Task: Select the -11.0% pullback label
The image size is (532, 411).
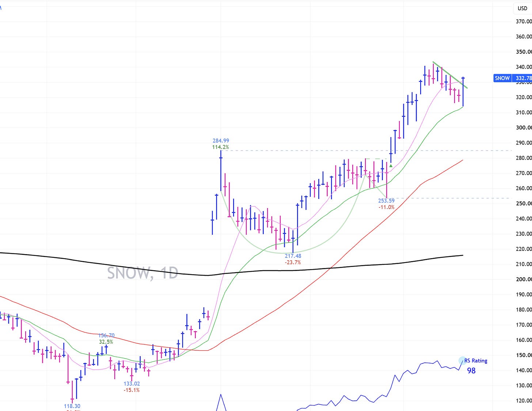Action: click(386, 207)
